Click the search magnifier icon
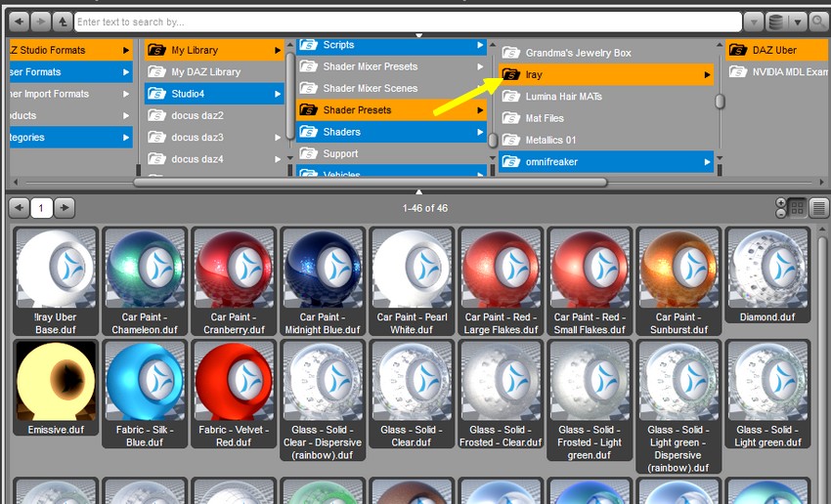This screenshot has width=831, height=504. coord(819,21)
